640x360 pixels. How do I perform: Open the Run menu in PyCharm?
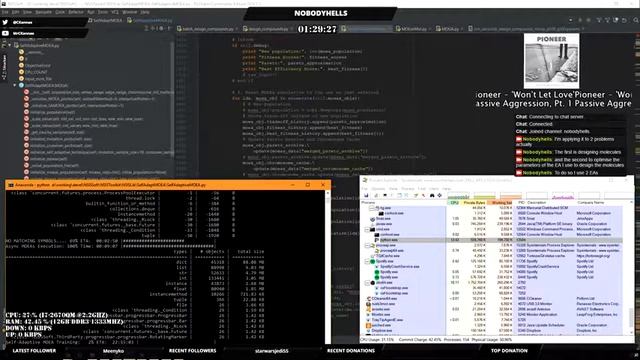91,12
